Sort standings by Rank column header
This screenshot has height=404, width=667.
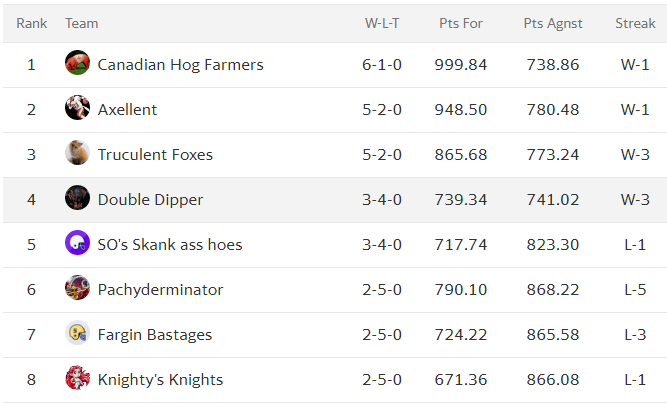[x=31, y=23]
